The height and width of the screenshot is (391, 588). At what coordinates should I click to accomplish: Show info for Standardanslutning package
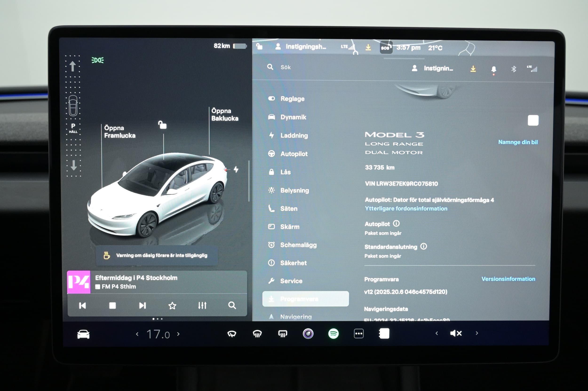point(424,246)
